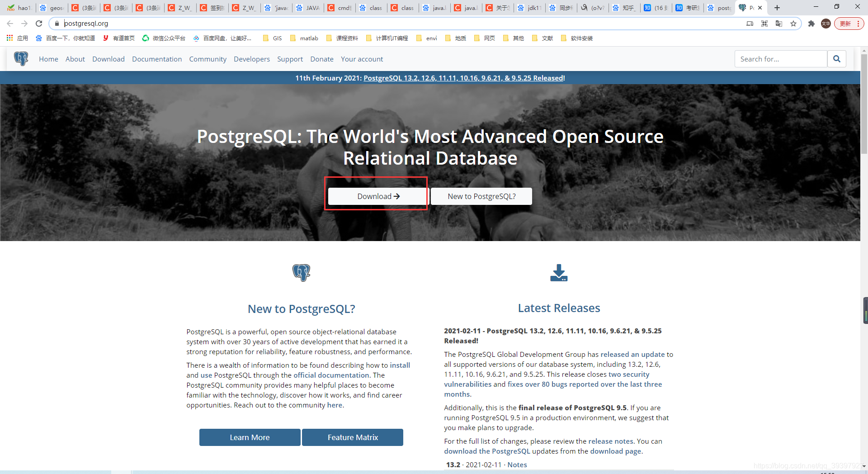Open the 文献 bookmark folder

[542, 38]
